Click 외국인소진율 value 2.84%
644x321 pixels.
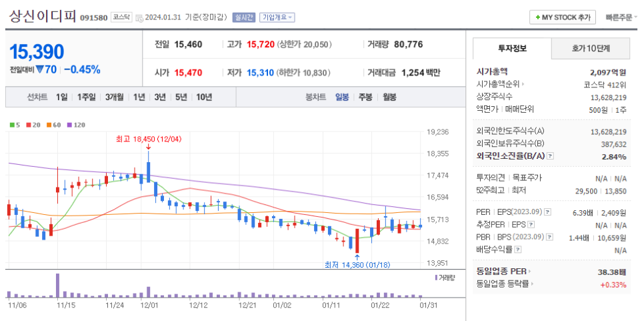click(615, 157)
